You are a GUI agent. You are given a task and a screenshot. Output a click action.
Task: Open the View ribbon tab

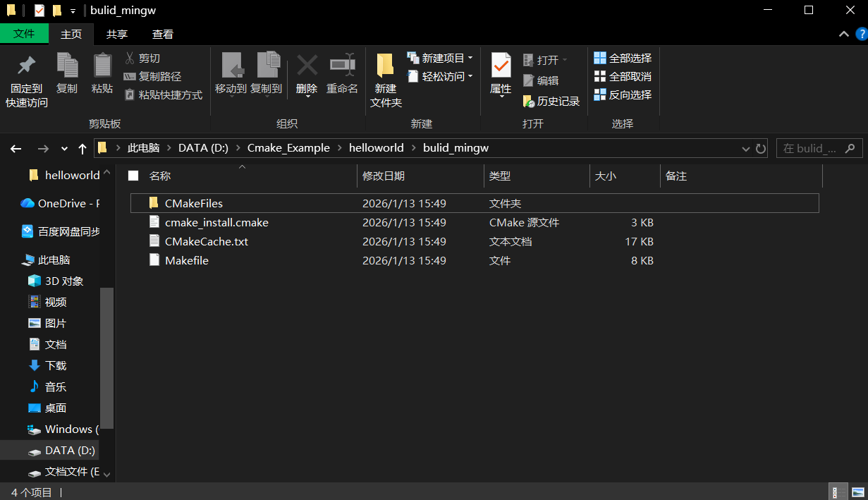pos(163,34)
